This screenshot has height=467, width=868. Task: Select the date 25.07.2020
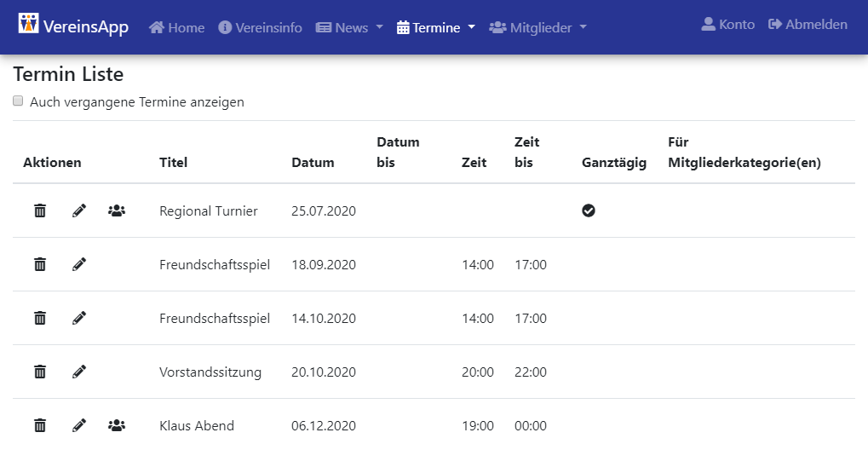324,211
